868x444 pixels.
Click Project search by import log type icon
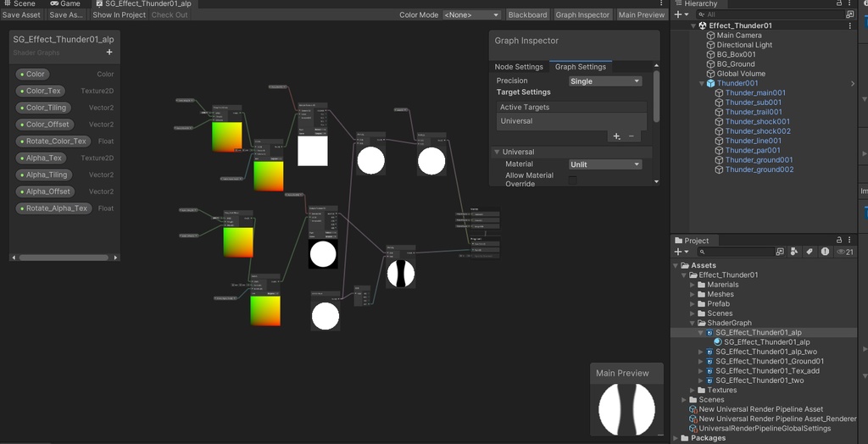825,252
